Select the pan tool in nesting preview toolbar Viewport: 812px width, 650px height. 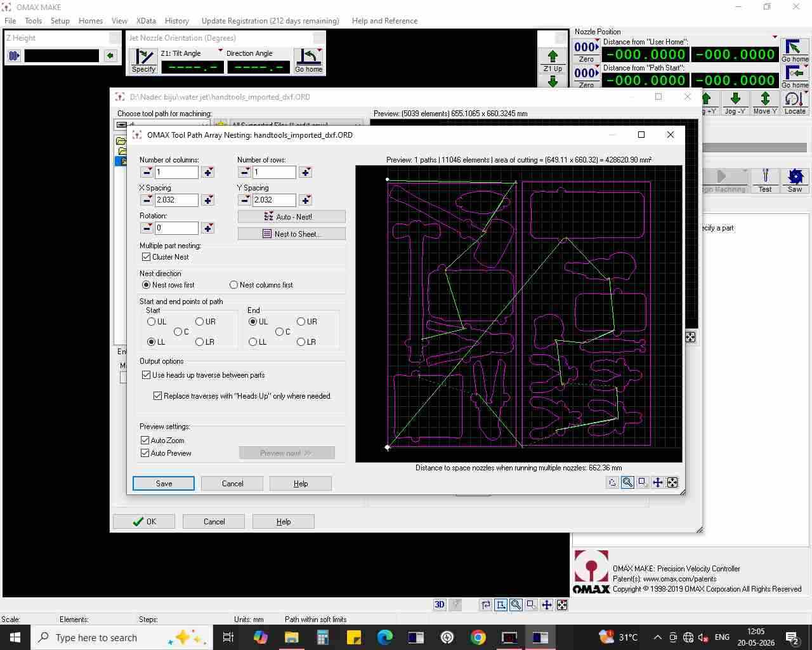[x=658, y=482]
